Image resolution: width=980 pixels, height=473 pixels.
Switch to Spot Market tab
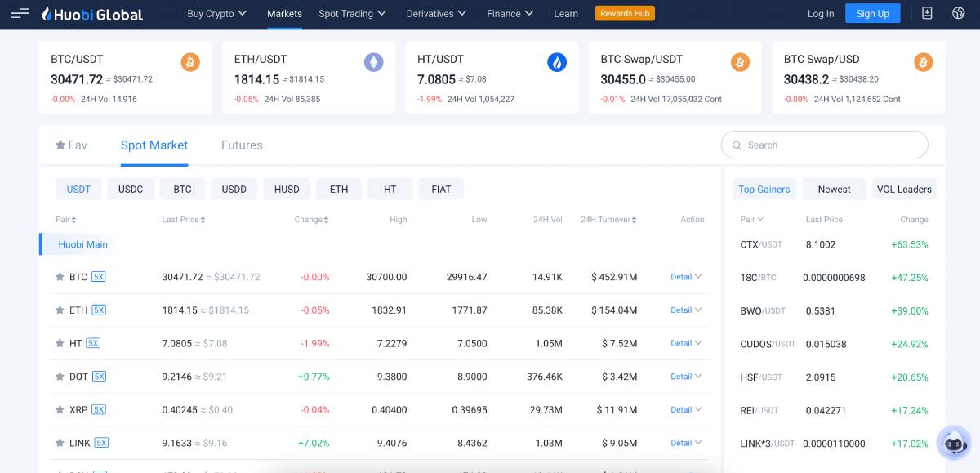pyautogui.click(x=154, y=145)
